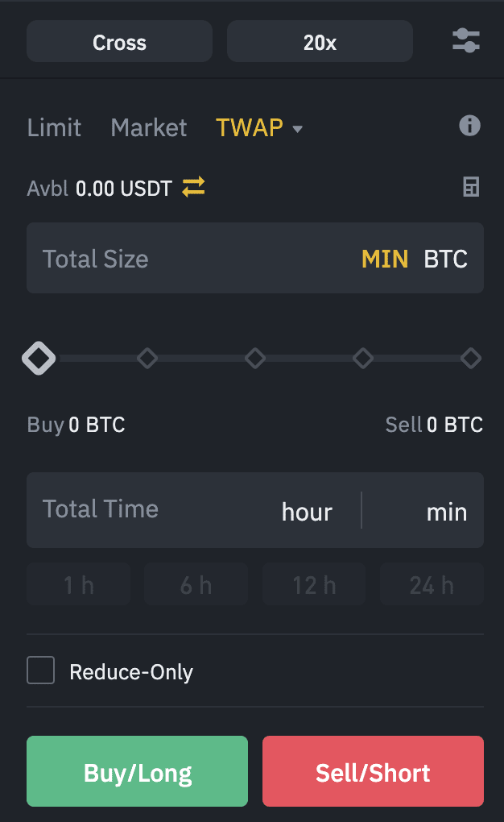Click the Buy/Long button
This screenshot has width=504, height=822.
coord(137,771)
